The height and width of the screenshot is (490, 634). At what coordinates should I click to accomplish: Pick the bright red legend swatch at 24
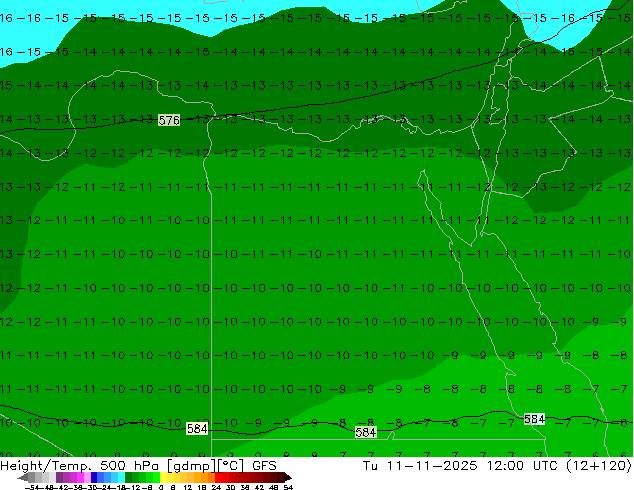[218, 477]
